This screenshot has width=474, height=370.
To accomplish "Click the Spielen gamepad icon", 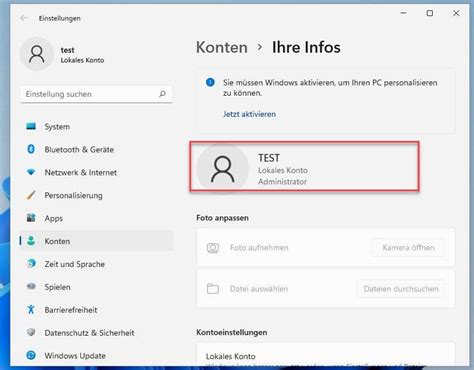I will coord(31,286).
